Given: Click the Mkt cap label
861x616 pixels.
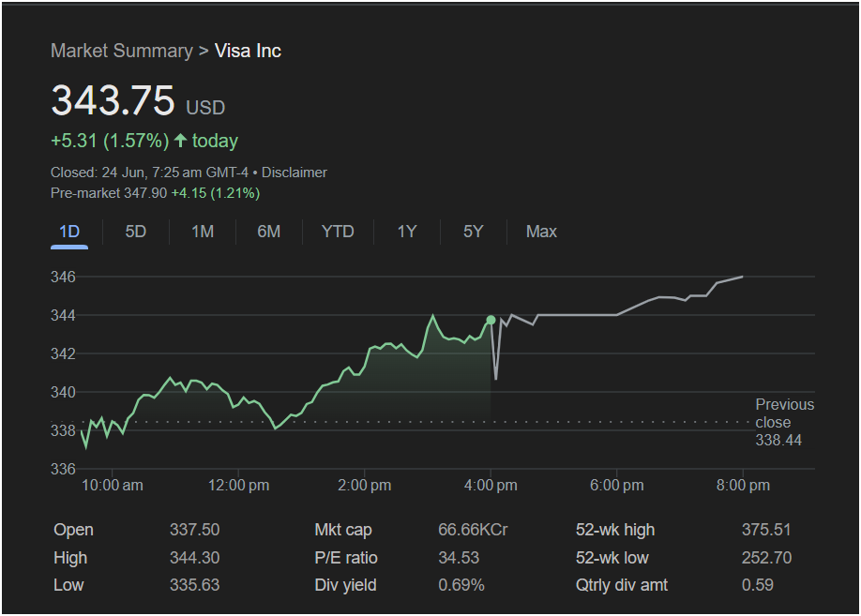Looking at the screenshot, I should click(x=343, y=530).
